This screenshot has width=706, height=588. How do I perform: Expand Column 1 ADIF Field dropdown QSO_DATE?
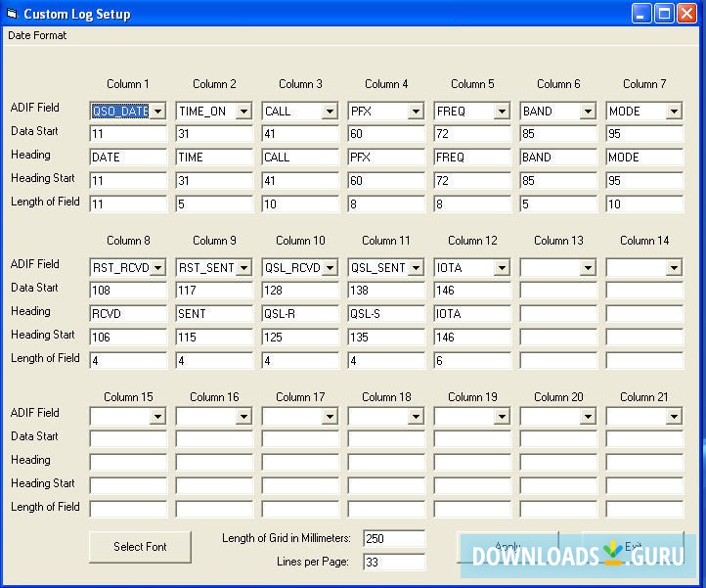pyautogui.click(x=158, y=111)
